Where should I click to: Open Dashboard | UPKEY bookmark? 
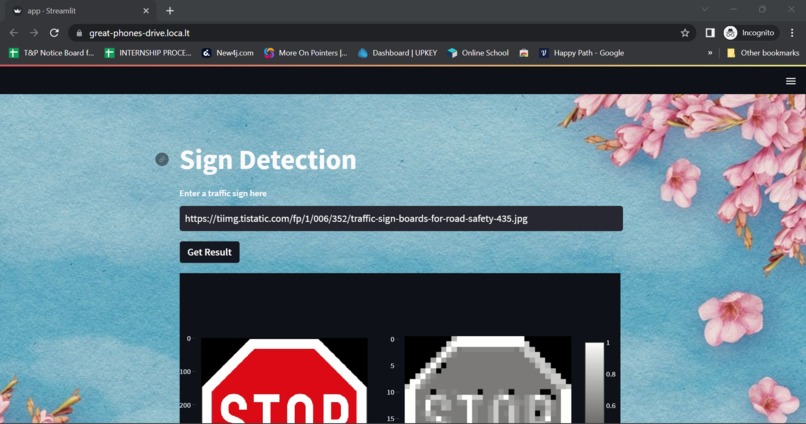point(397,53)
